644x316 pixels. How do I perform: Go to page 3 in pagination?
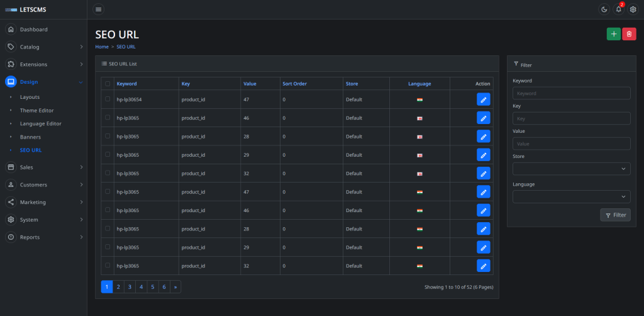coord(130,287)
